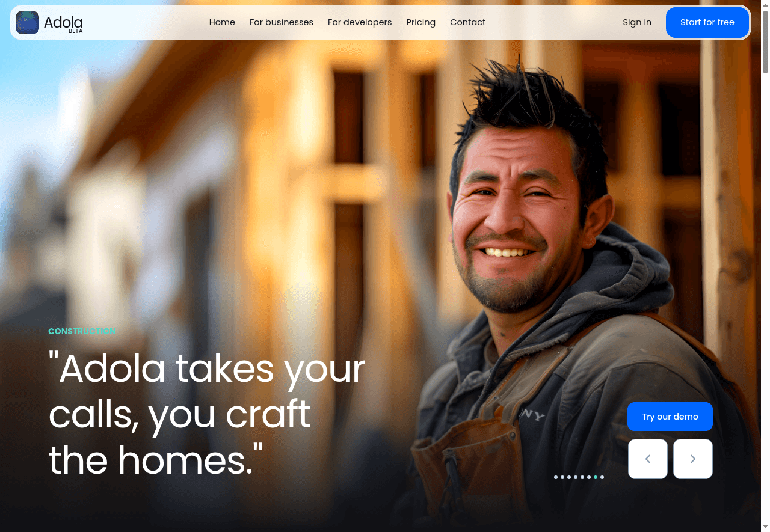Click the active teal carousel dot
The width and height of the screenshot is (770, 532).
[x=596, y=477]
